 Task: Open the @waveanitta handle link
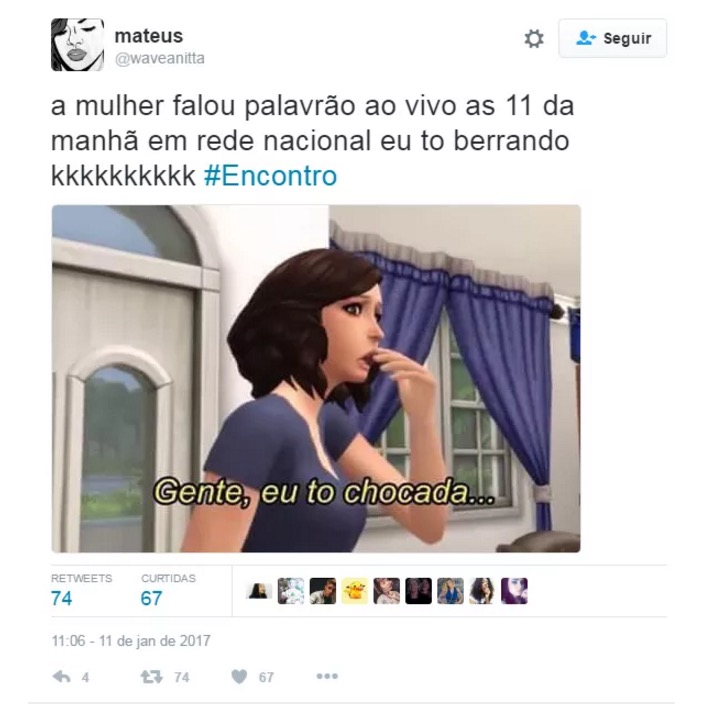pyautogui.click(x=160, y=59)
